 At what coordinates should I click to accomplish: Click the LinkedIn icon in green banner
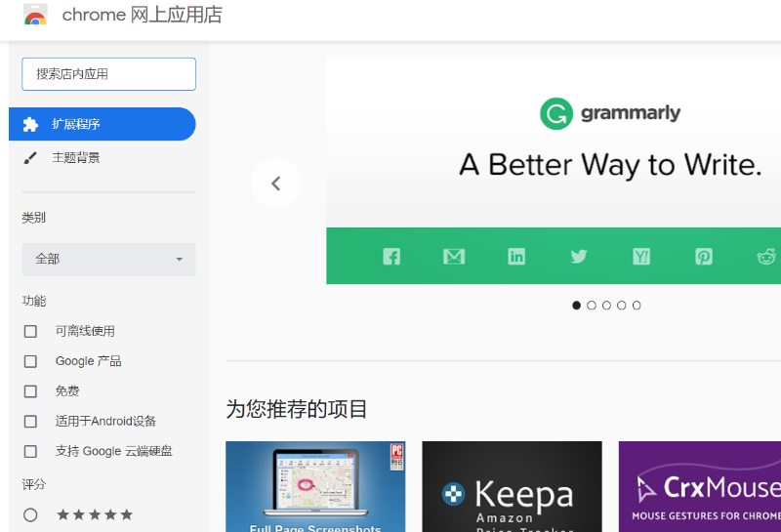[x=516, y=257]
